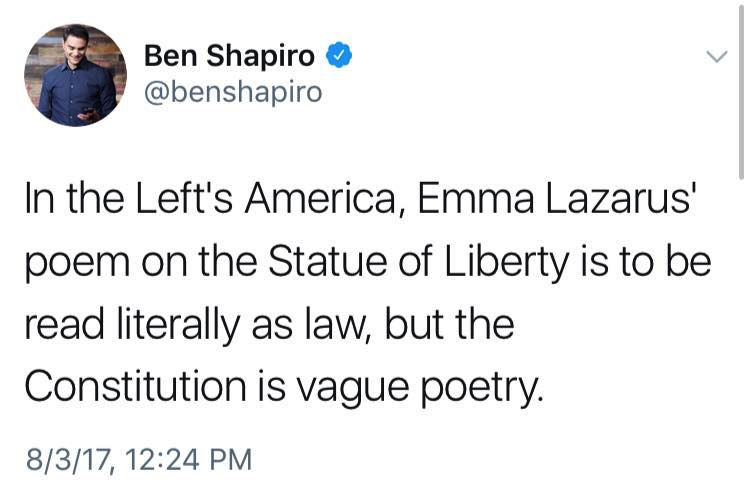Viewport: 750px width, 498px height.
Task: Open the Ben Shapiro display name
Action: pyautogui.click(x=229, y=55)
